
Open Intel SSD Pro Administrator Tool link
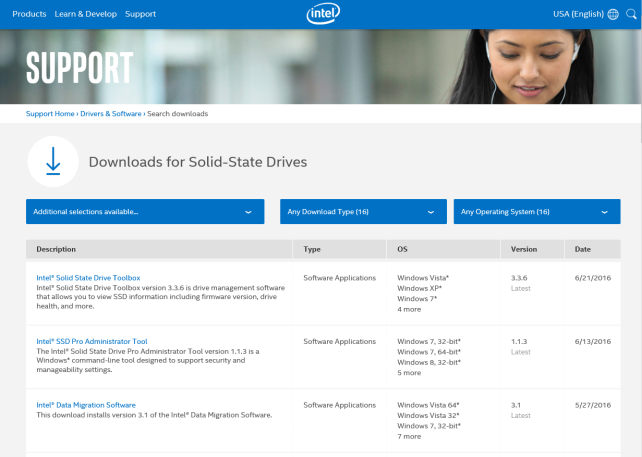(x=91, y=341)
